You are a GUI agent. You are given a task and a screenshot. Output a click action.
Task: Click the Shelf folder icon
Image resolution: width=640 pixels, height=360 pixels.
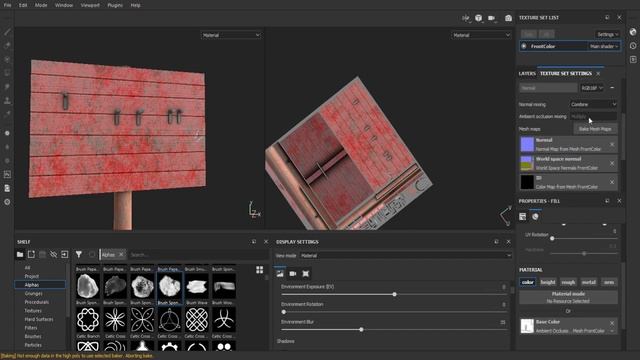point(20,254)
